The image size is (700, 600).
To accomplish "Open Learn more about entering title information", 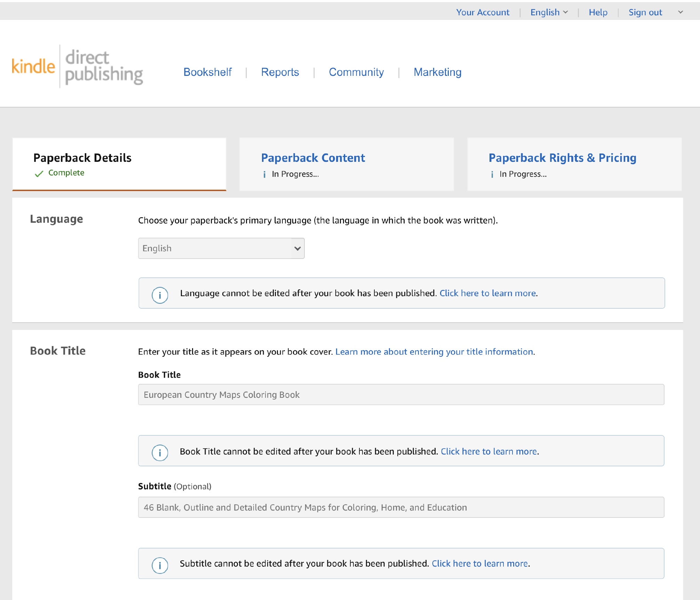I will tap(434, 352).
